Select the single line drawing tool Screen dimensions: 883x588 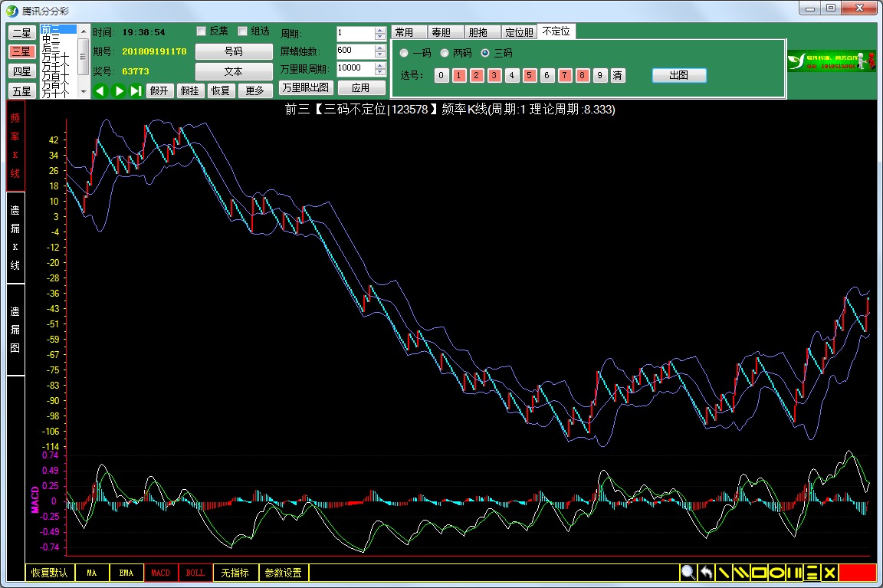[724, 573]
